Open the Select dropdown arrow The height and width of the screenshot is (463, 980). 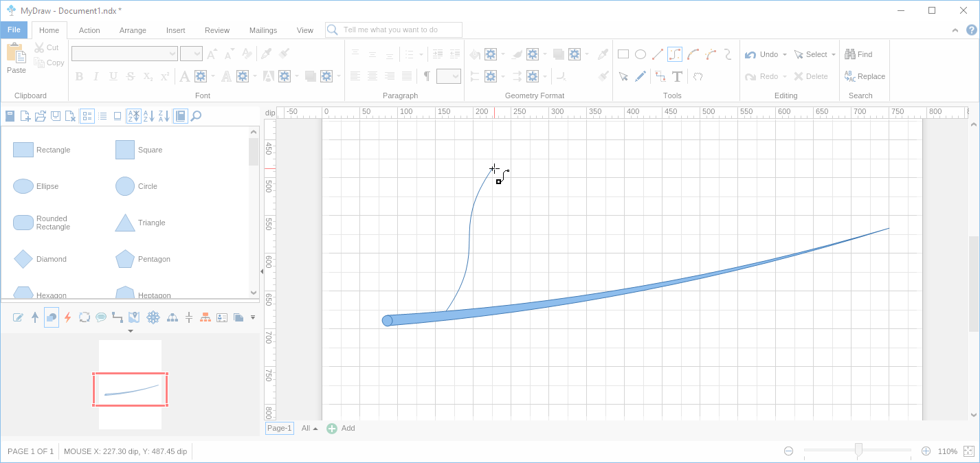coord(834,55)
